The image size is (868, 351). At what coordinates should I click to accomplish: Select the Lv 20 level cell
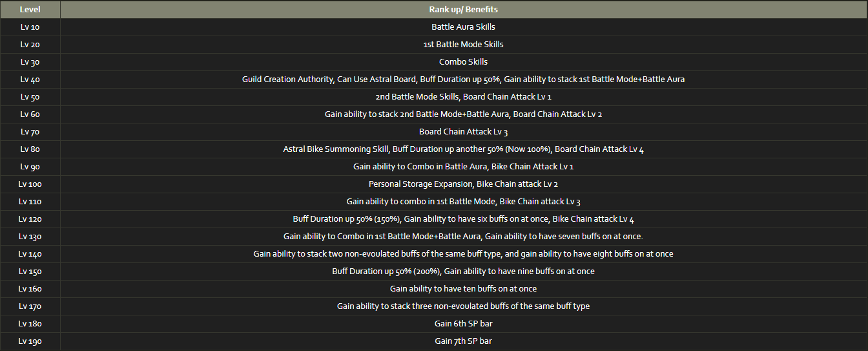coord(30,45)
